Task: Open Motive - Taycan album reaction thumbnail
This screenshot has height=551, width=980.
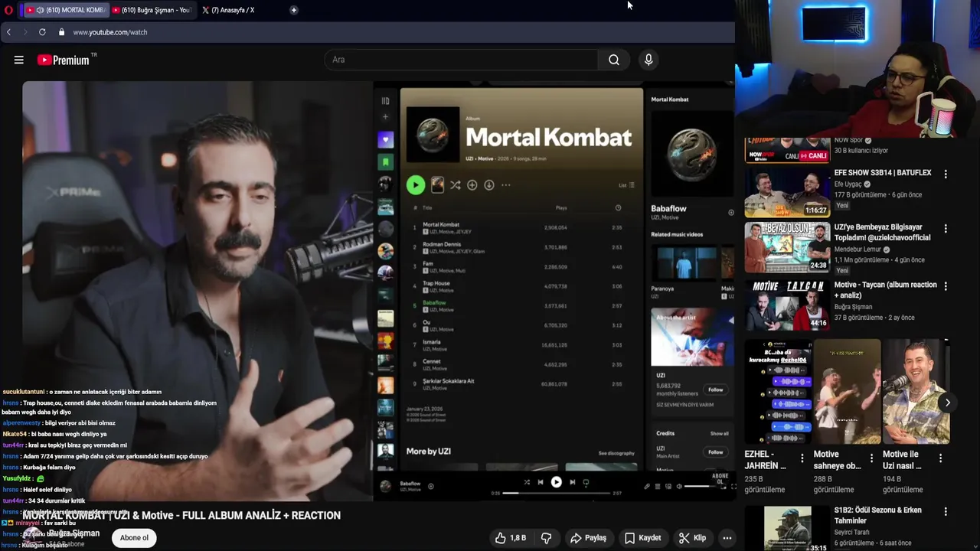Action: [x=787, y=305]
